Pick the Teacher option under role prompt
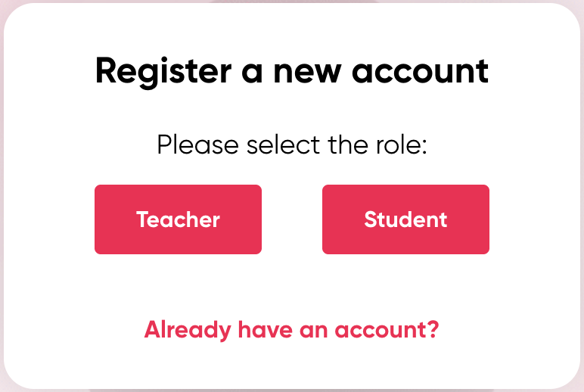This screenshot has width=584, height=392. tap(178, 219)
